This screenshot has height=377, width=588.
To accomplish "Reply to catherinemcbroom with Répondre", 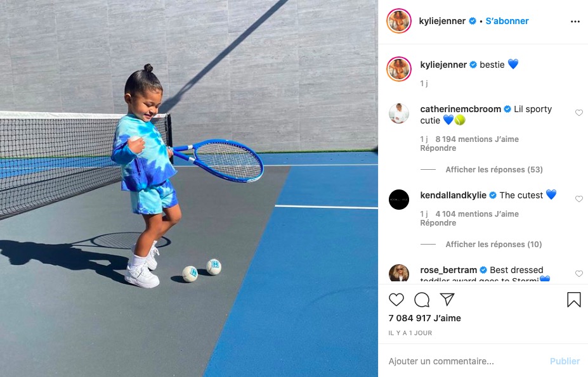I will click(438, 148).
